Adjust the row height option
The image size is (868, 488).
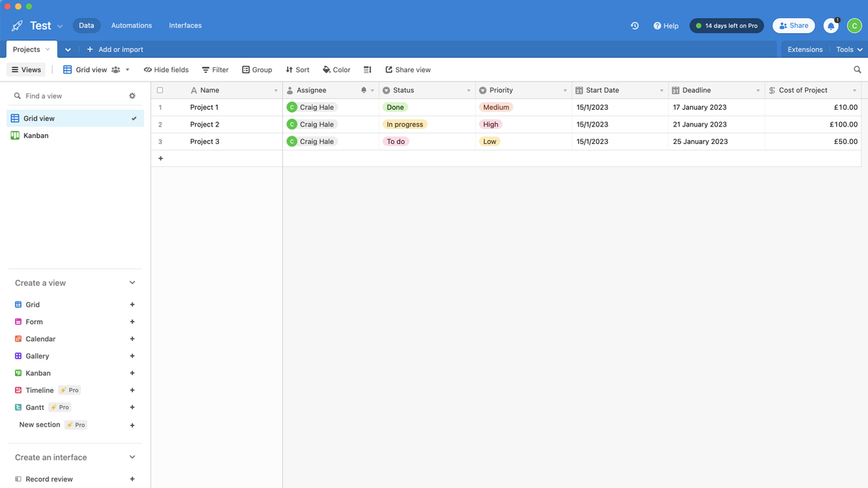(367, 69)
